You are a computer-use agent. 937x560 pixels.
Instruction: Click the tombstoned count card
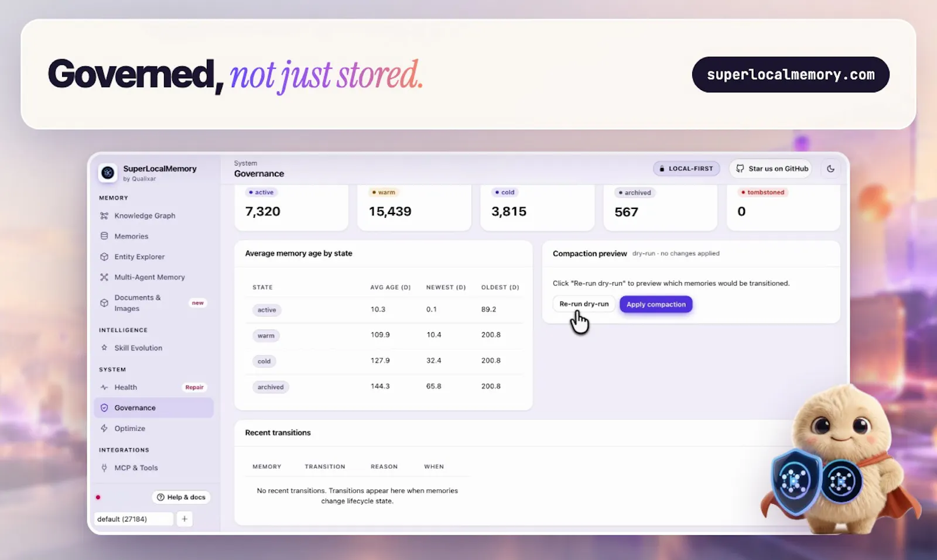pyautogui.click(x=783, y=208)
